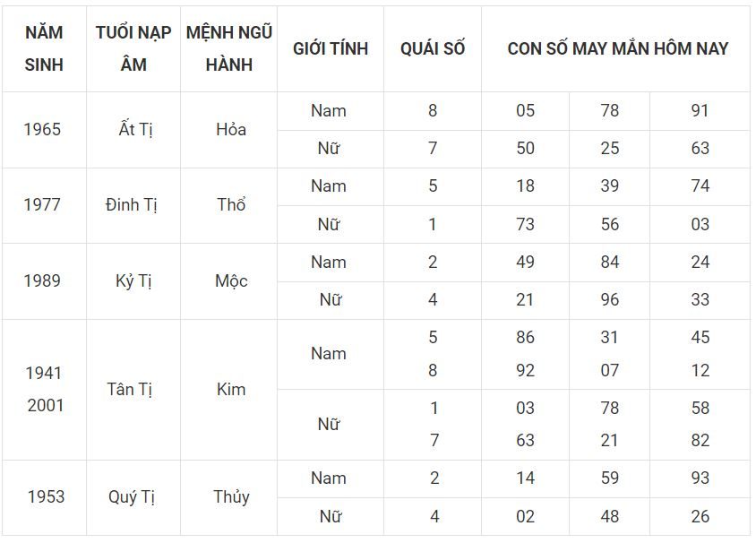Image resolution: width=756 pixels, height=543 pixels.
Task: Select the 1977 birth year cell
Action: (43, 205)
